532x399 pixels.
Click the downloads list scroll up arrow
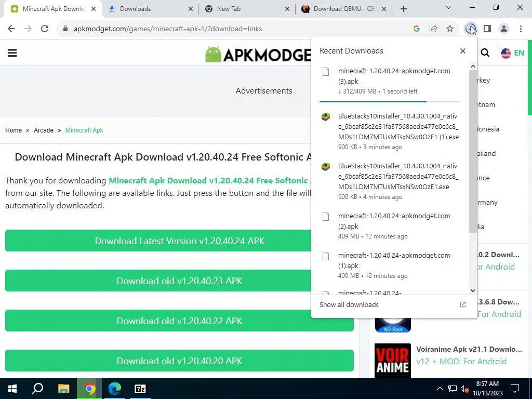point(473,66)
